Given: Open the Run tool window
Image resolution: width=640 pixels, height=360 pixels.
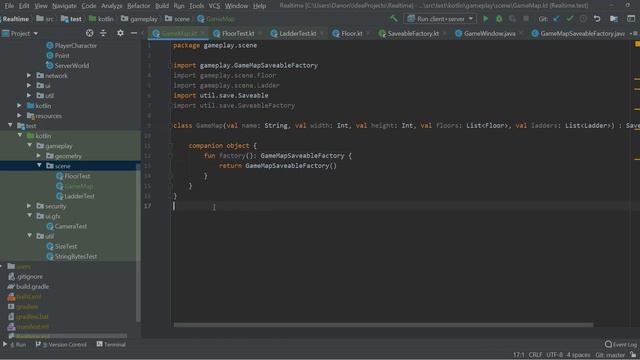Looking at the screenshot, I should pos(15,344).
